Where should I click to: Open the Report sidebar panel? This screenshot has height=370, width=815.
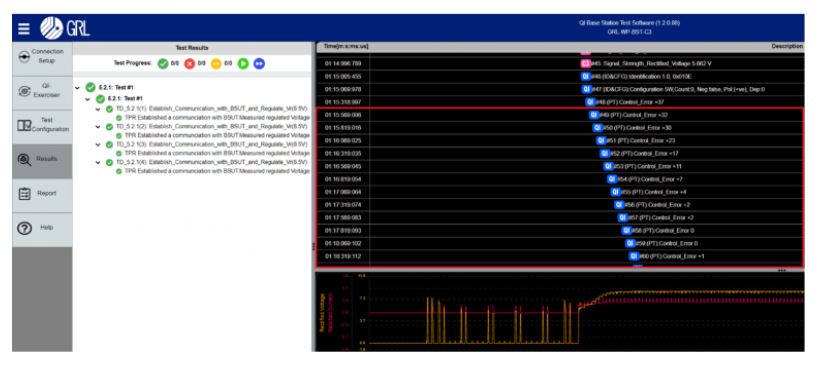[42, 193]
